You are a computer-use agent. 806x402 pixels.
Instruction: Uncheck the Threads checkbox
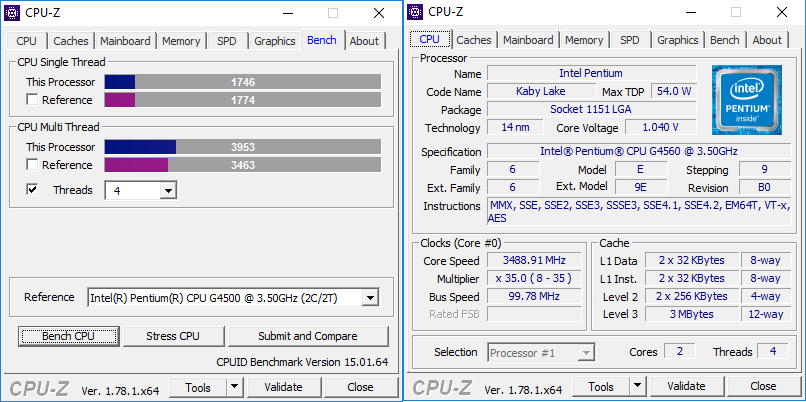(32, 190)
